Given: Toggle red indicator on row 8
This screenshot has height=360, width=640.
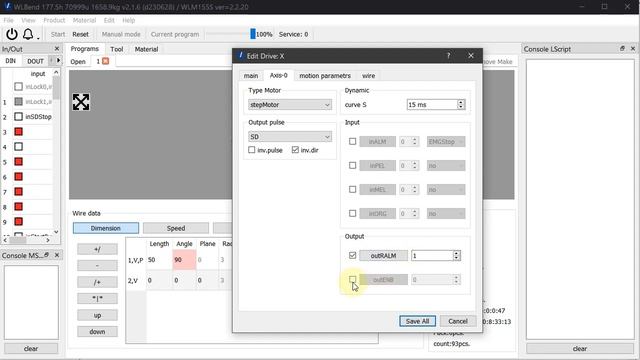Looking at the screenshot, I should click(x=18, y=207).
